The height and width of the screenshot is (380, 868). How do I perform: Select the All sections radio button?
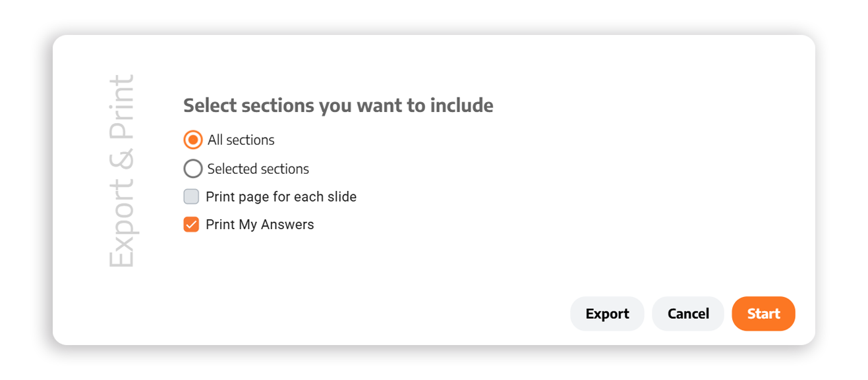pyautogui.click(x=192, y=140)
